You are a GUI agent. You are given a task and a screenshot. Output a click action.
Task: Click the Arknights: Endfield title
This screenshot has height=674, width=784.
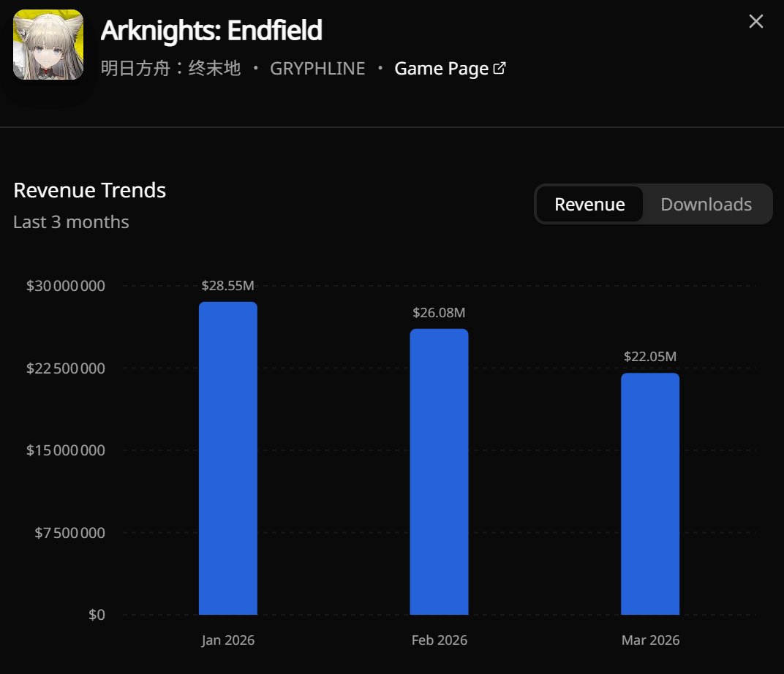pos(211,31)
